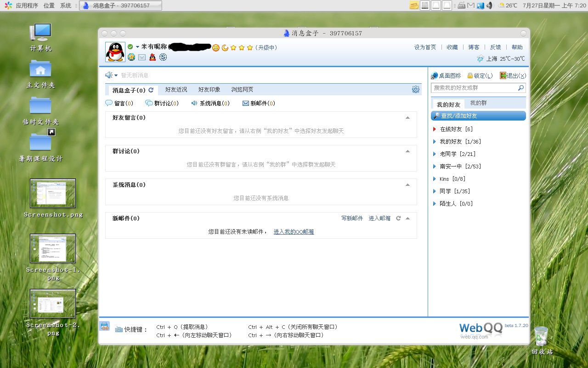Open 系统 menu in top panel
Image resolution: width=588 pixels, height=368 pixels.
pyautogui.click(x=66, y=6)
